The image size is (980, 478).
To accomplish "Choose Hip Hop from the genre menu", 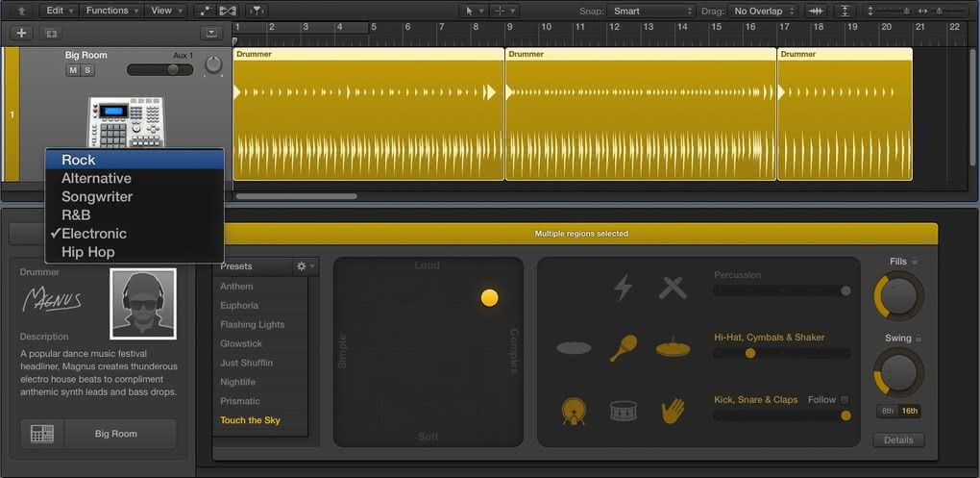I will pos(135,252).
